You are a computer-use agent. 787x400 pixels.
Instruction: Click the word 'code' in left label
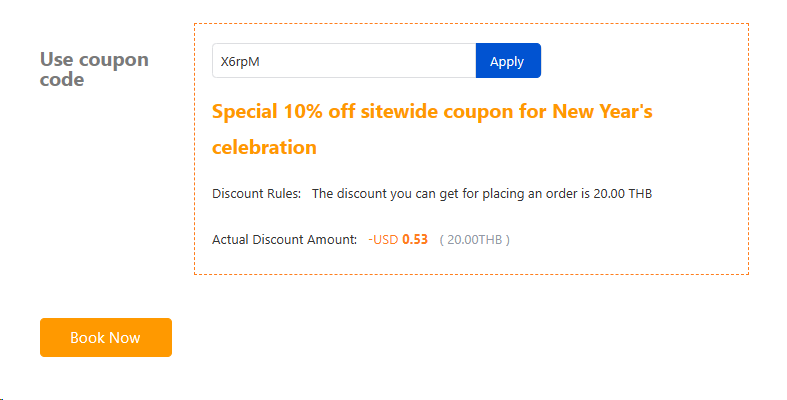coord(61,79)
